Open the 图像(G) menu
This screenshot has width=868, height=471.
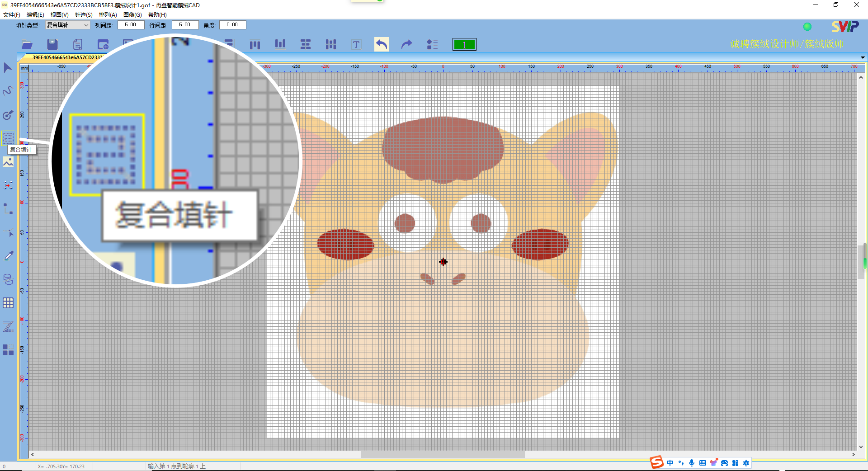(x=132, y=15)
